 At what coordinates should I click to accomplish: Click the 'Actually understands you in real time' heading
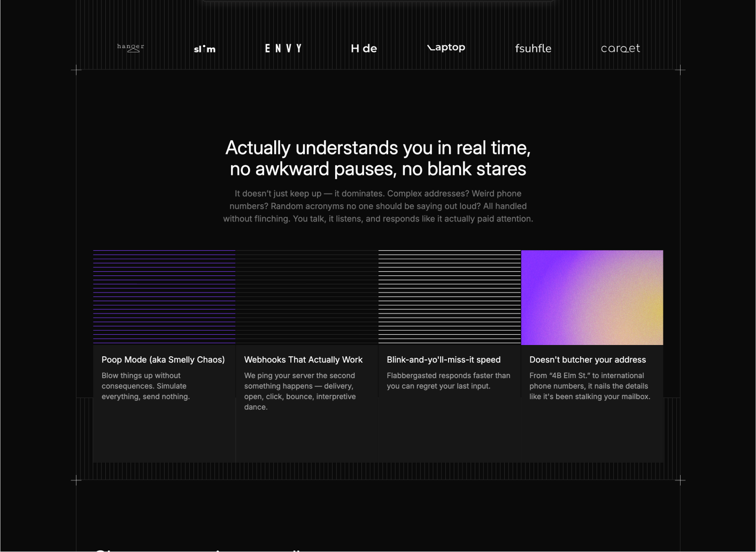(x=378, y=158)
